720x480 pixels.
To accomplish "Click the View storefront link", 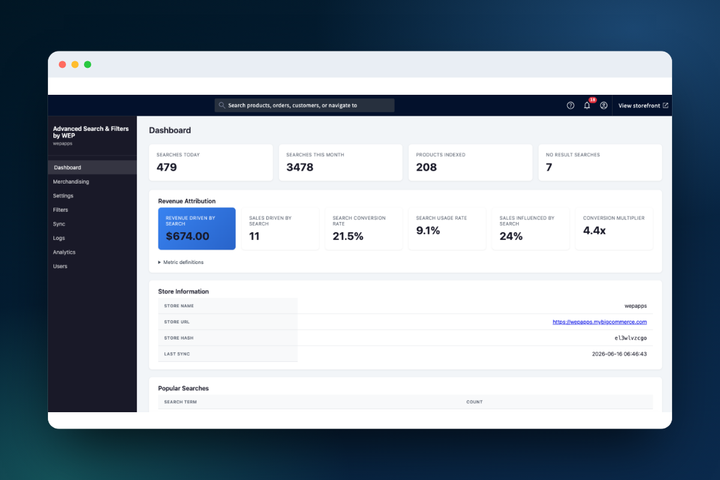I will (642, 106).
